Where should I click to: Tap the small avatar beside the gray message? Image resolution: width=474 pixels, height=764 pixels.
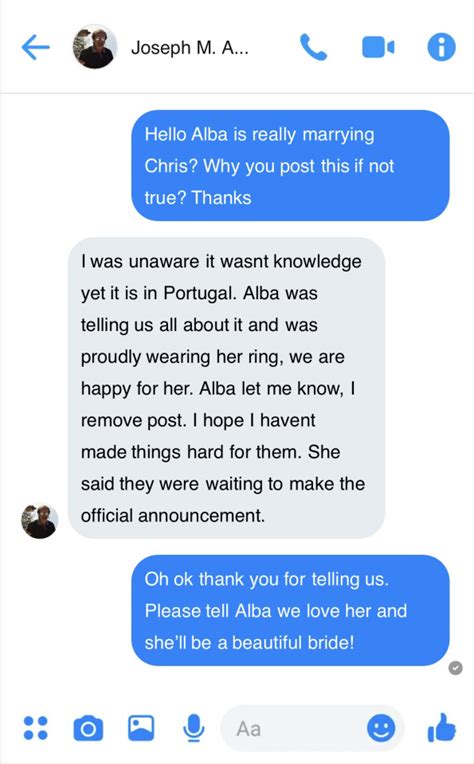point(39,520)
